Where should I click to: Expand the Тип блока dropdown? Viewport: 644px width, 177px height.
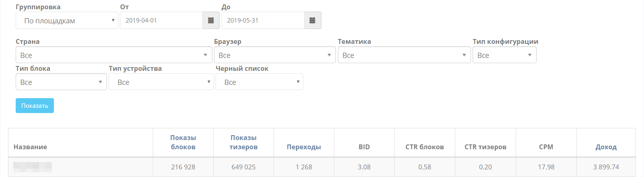[x=61, y=82]
